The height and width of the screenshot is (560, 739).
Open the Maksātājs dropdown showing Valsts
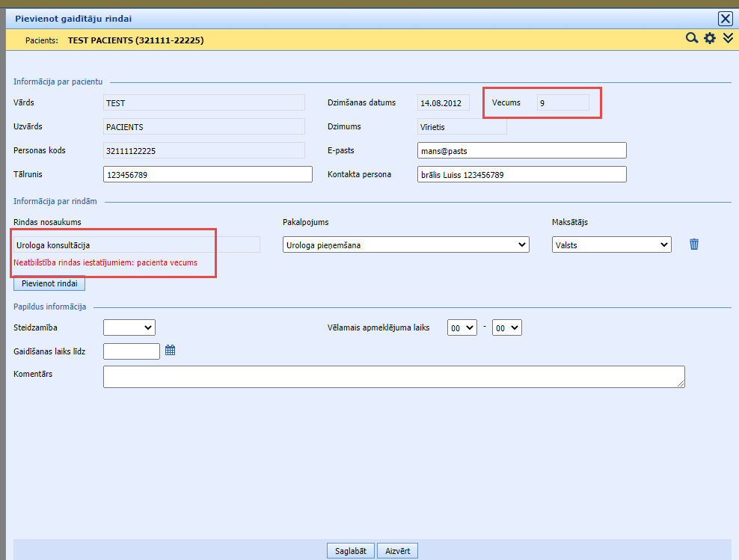pyautogui.click(x=611, y=244)
